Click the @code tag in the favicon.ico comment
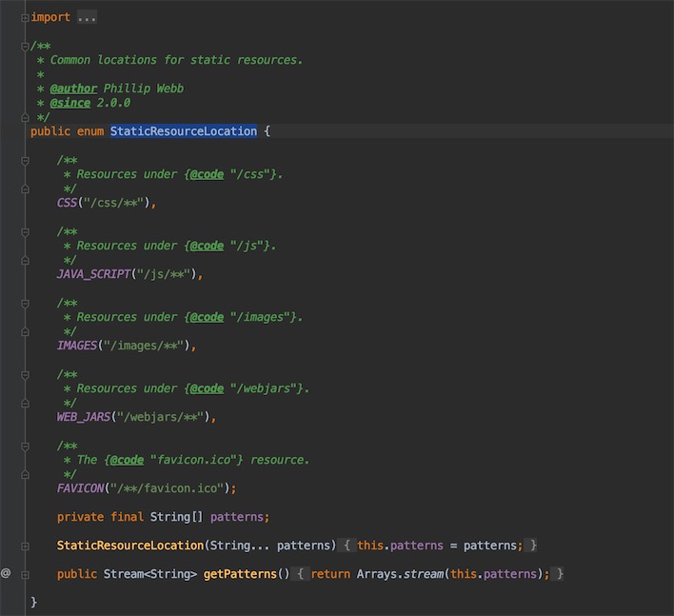This screenshot has width=674, height=616. pyautogui.click(x=127, y=460)
